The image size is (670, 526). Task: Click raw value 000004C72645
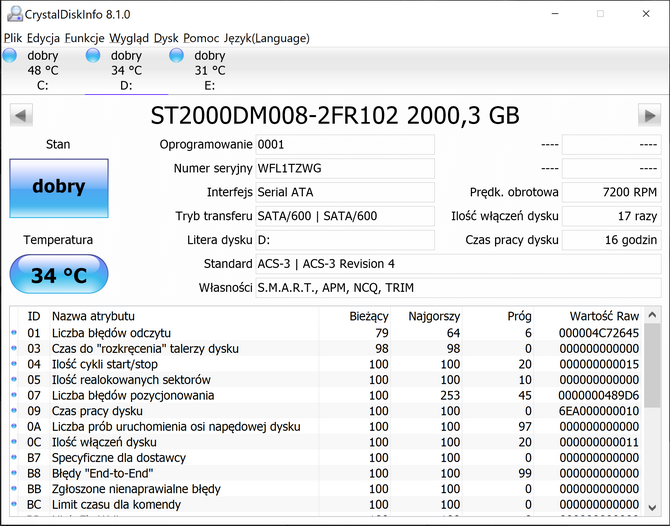pyautogui.click(x=599, y=333)
